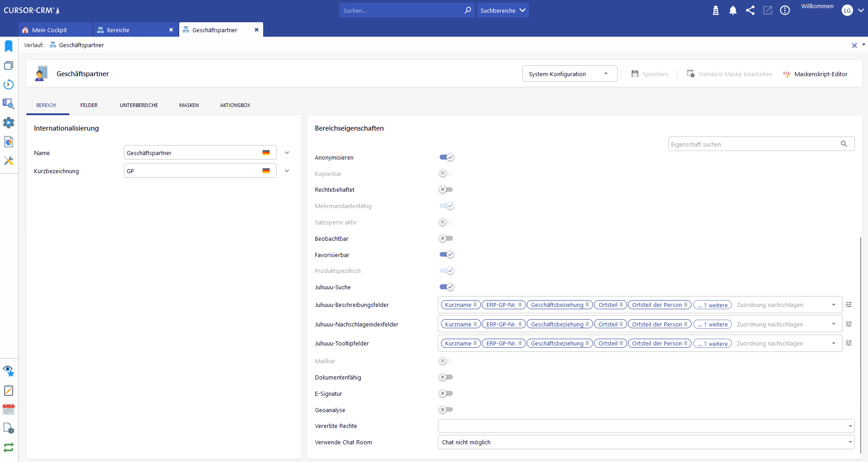The image size is (868, 462).
Task: Open the Mein Cockpit tab
Action: point(50,30)
